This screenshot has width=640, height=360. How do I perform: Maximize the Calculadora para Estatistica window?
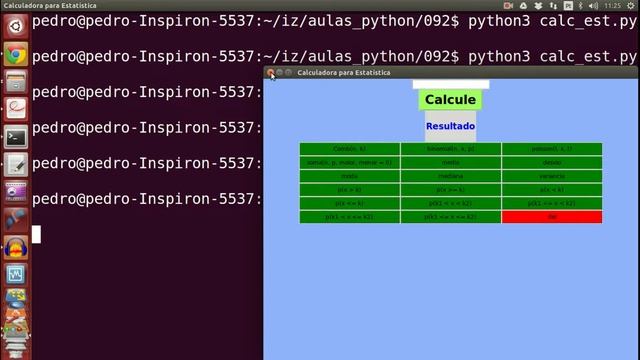[289, 72]
